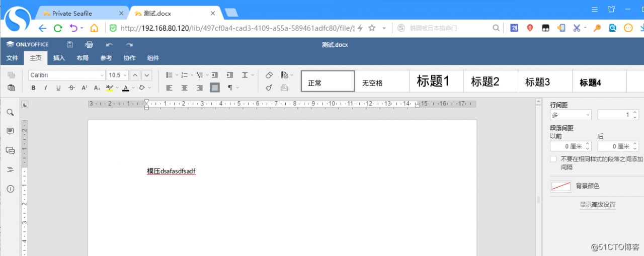Image resolution: width=644 pixels, height=256 pixels.
Task: Open the line spacing dropdown in toolbar
Action: [248, 75]
